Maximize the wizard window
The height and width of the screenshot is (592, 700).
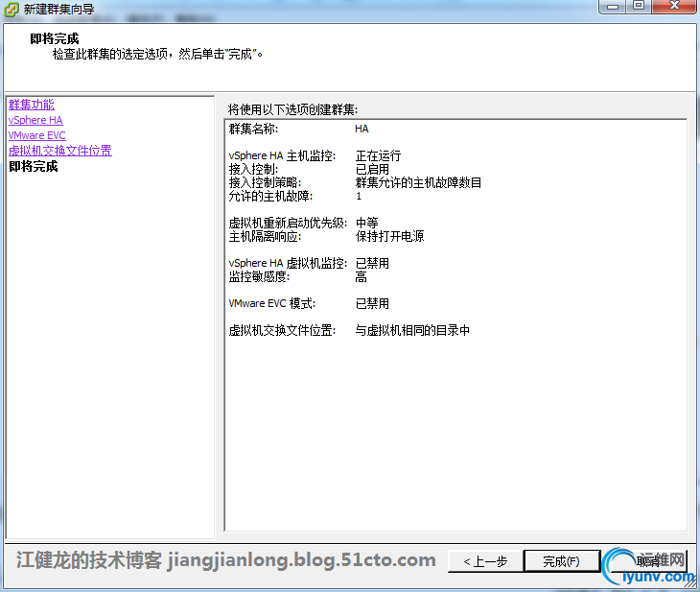(x=639, y=7)
